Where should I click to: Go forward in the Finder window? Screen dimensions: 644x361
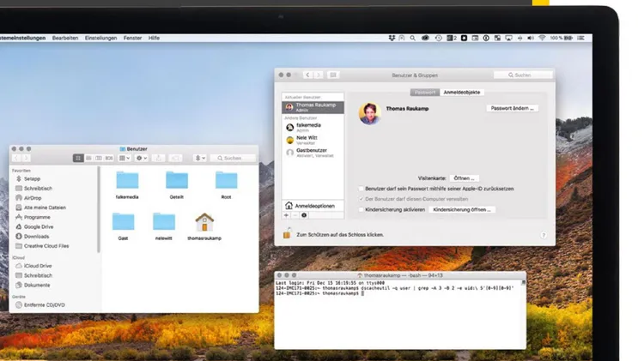[x=26, y=158]
